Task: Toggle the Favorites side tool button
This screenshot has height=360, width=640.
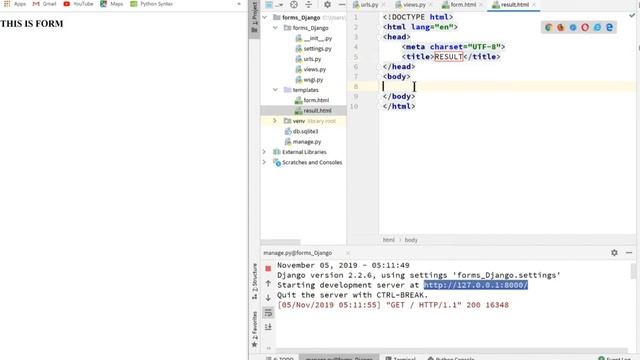Action: coord(254,329)
